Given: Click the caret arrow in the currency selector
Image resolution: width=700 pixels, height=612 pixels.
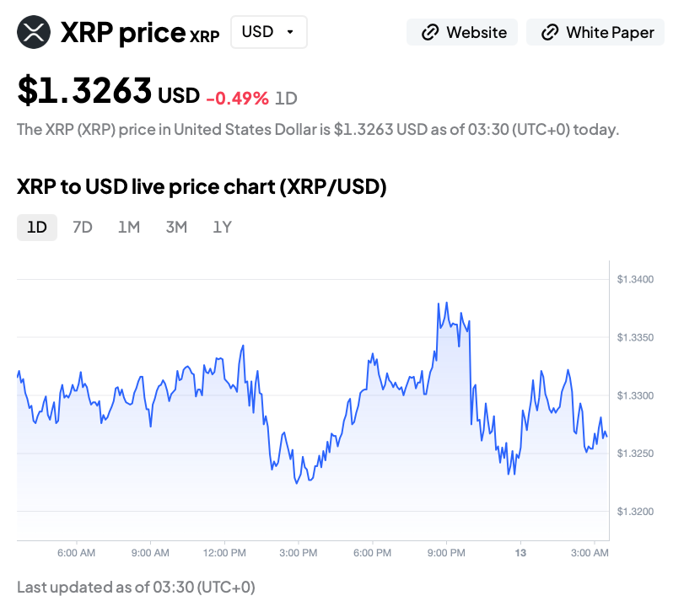Looking at the screenshot, I should coord(290,32).
